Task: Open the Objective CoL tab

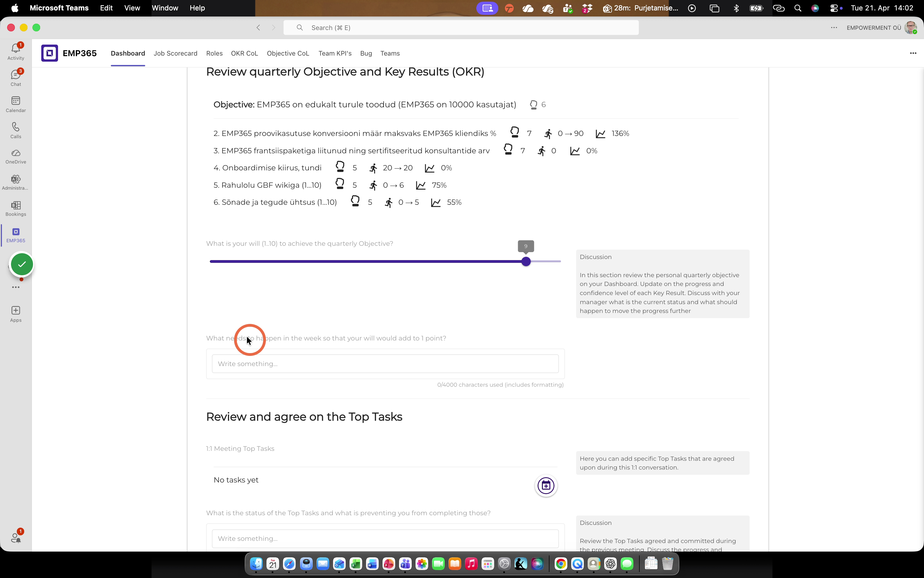Action: tap(288, 53)
